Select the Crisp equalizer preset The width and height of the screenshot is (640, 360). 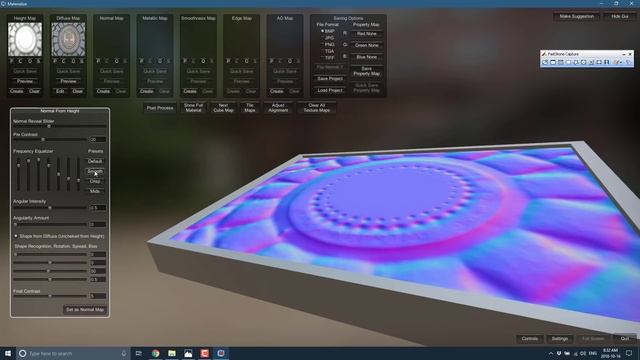point(95,181)
